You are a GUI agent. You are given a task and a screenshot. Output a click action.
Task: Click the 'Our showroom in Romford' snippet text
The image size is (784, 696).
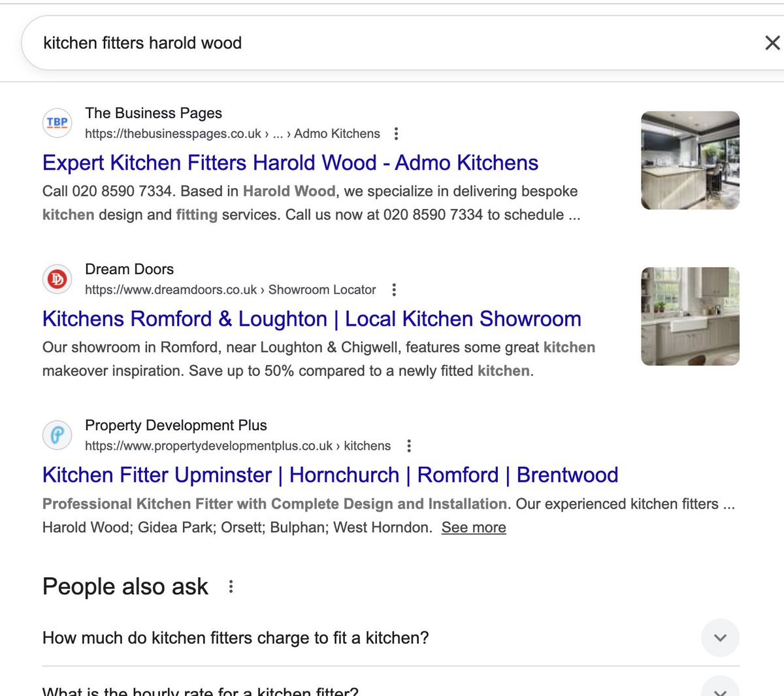[319, 359]
